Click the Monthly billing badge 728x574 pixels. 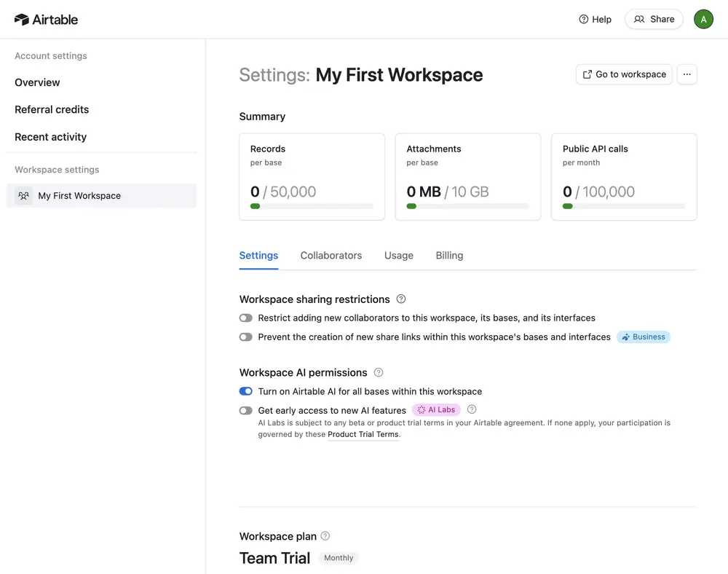pyautogui.click(x=339, y=558)
